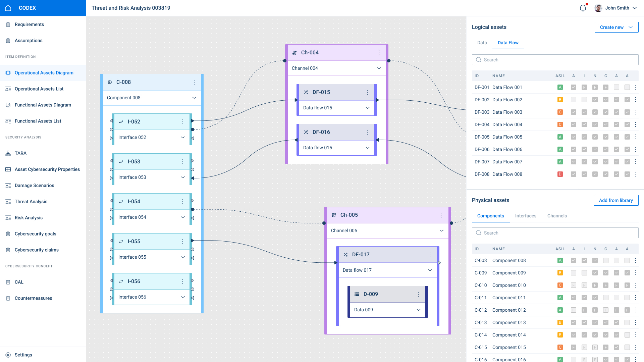Switch to the Channels tab
Image resolution: width=644 pixels, height=362 pixels.
557,216
